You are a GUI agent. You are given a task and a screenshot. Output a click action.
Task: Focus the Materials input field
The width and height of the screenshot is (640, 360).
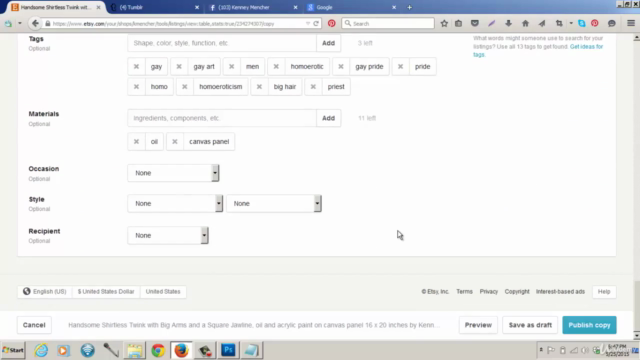pos(222,118)
